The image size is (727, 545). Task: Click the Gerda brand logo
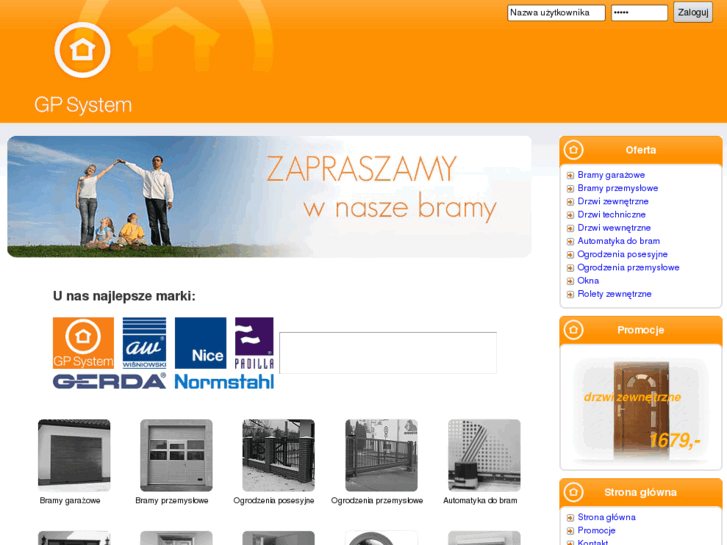109,381
